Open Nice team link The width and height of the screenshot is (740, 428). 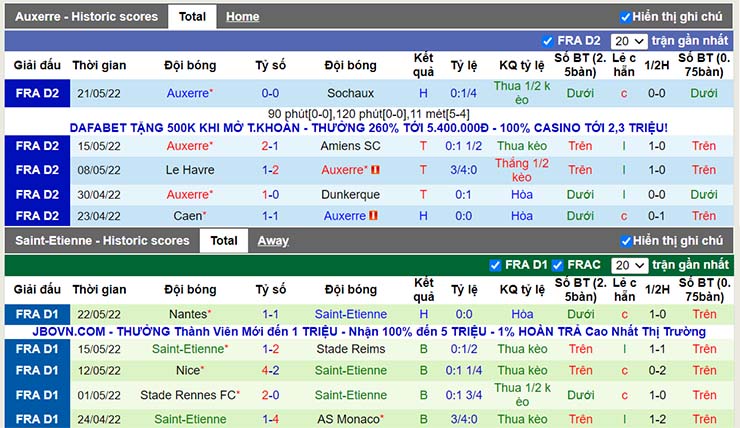tap(190, 370)
